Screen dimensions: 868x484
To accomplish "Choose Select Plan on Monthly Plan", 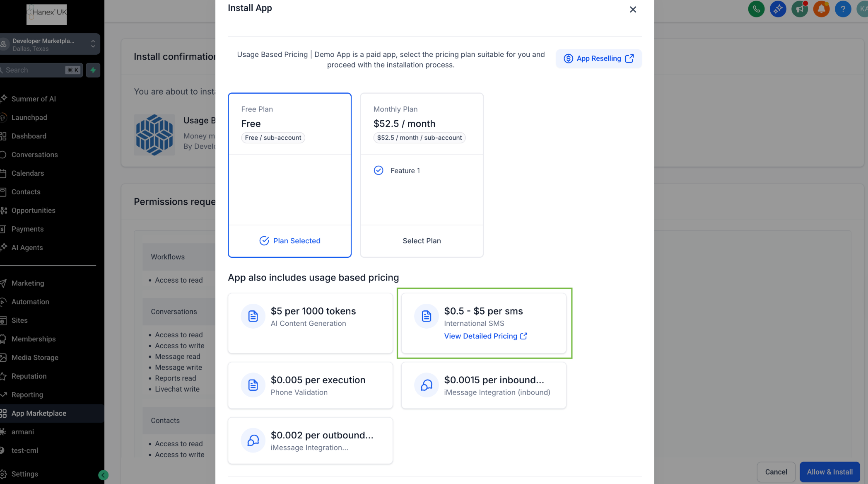I will point(422,241).
